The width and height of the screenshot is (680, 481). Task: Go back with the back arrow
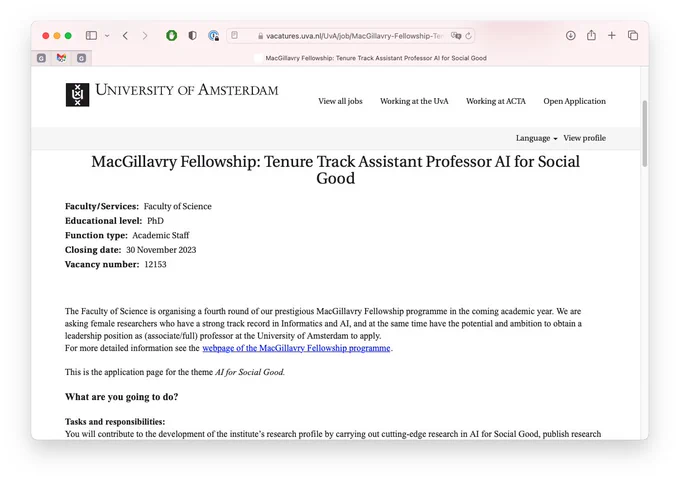click(125, 36)
